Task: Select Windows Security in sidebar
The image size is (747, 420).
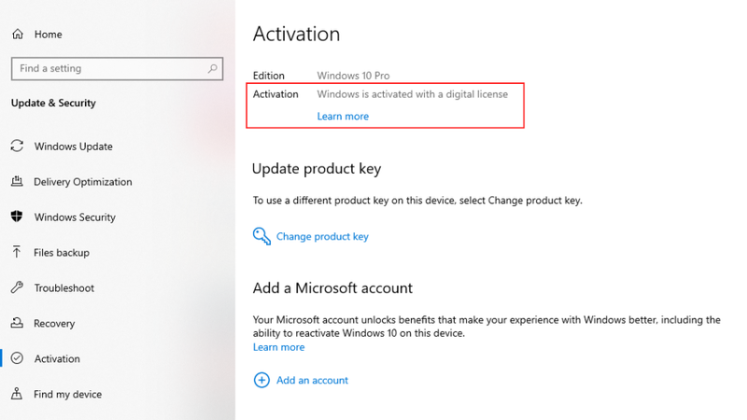Action: coord(75,217)
